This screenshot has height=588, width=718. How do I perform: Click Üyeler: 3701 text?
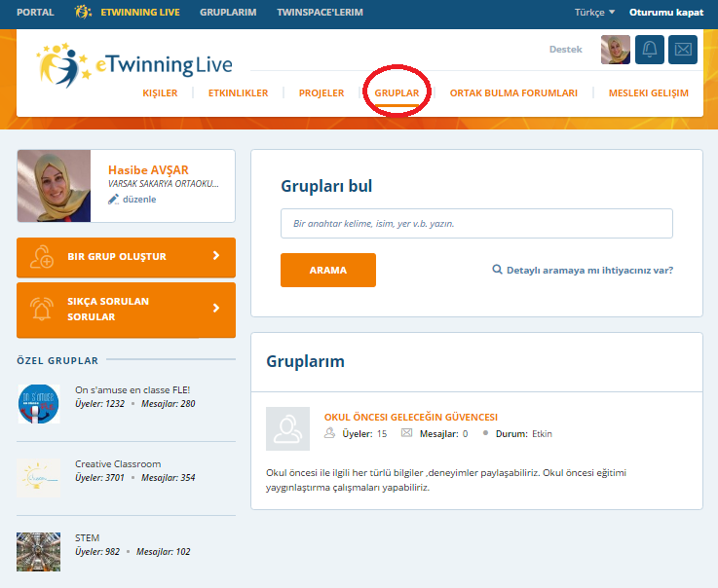pyautogui.click(x=99, y=477)
